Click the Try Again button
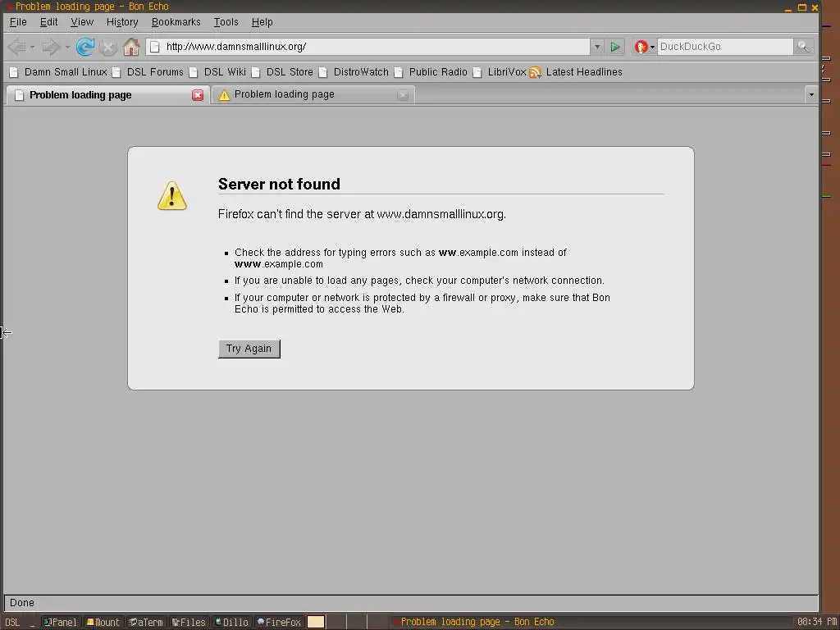This screenshot has height=630, width=840. 249,349
